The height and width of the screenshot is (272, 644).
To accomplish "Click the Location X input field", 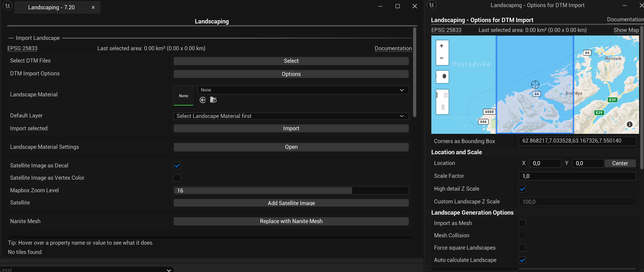I will coord(545,163).
